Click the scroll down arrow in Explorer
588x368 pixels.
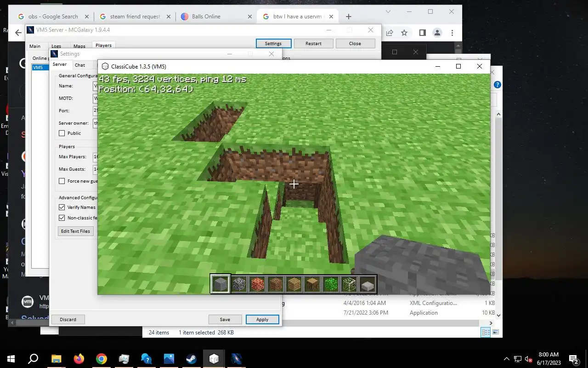498,316
